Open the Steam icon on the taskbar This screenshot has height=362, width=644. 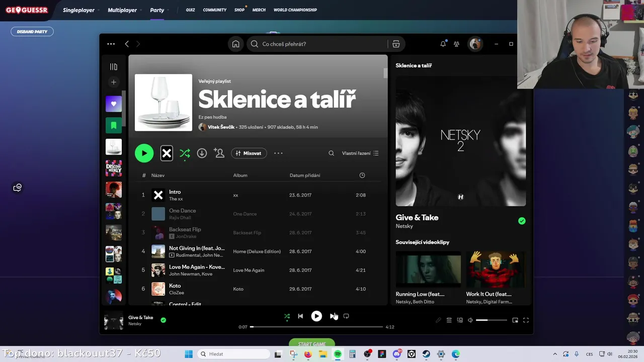(x=426, y=354)
